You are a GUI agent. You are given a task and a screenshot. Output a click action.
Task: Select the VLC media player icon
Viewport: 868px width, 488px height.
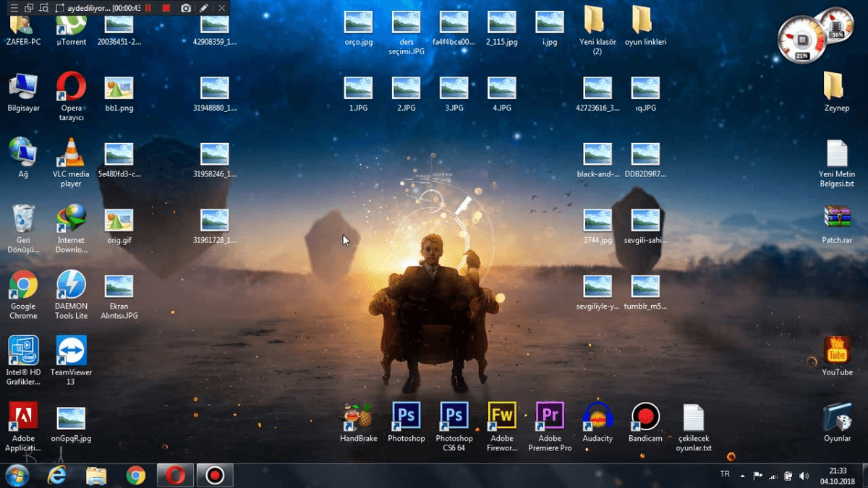tap(71, 153)
